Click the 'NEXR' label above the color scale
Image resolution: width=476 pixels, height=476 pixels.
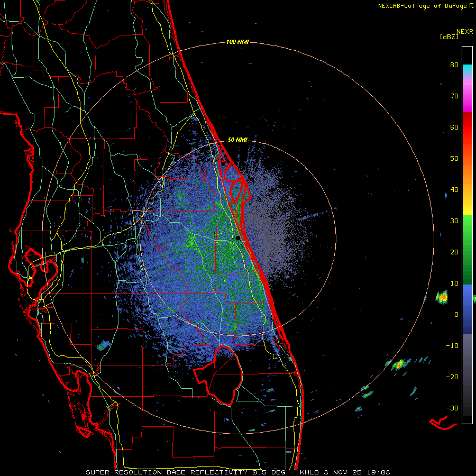(465, 32)
